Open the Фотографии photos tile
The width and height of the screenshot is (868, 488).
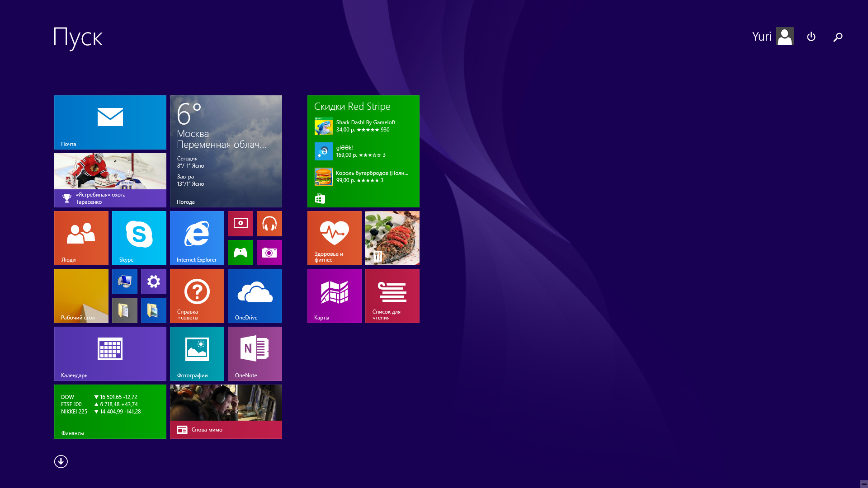(197, 354)
